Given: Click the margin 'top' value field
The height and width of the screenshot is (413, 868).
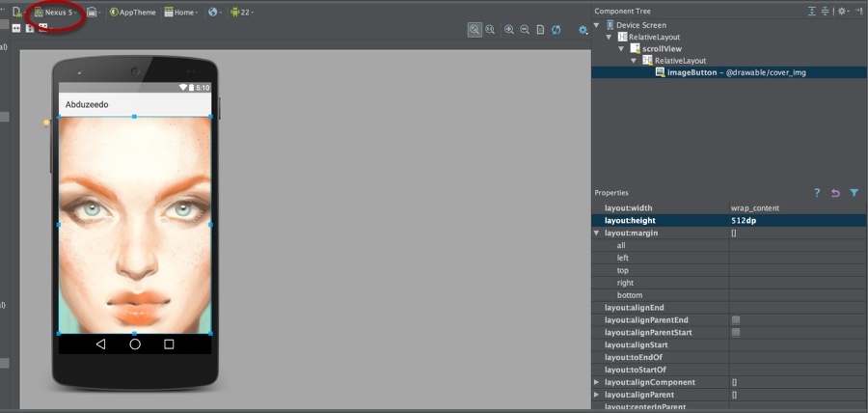Looking at the screenshot, I should point(798,270).
